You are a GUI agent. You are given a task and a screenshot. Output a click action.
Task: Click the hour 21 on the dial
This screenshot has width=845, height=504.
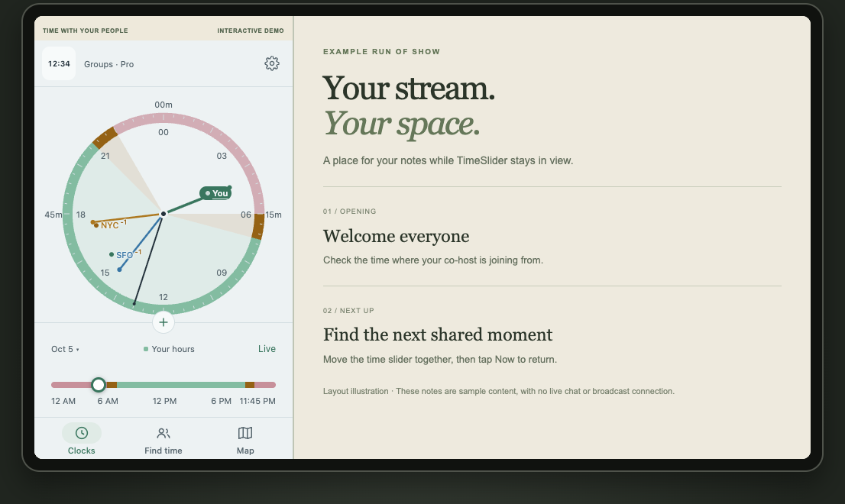105,156
